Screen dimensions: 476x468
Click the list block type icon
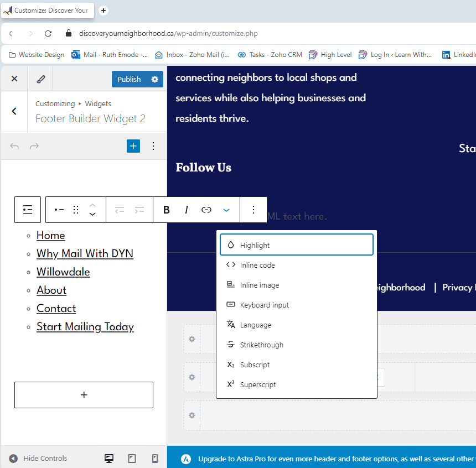(x=28, y=210)
